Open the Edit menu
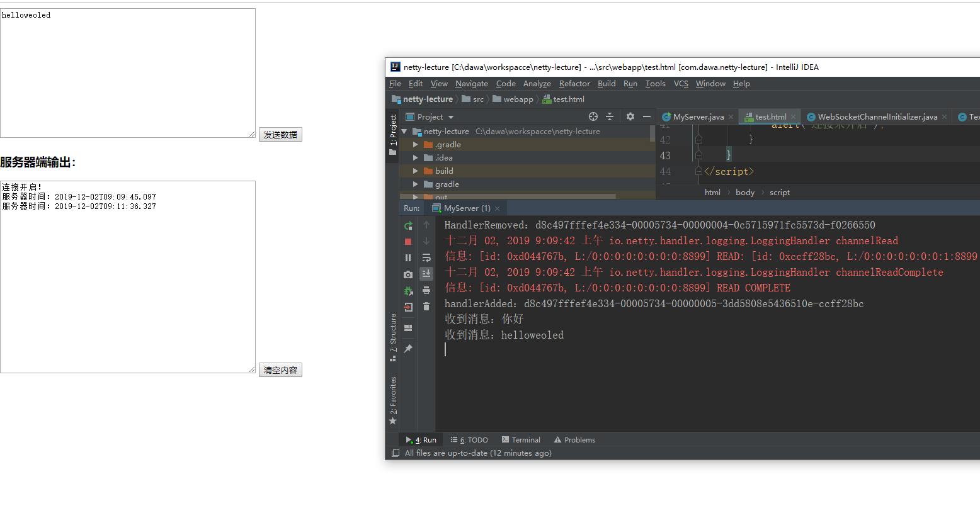Viewport: 980px width, 513px height. coord(416,84)
